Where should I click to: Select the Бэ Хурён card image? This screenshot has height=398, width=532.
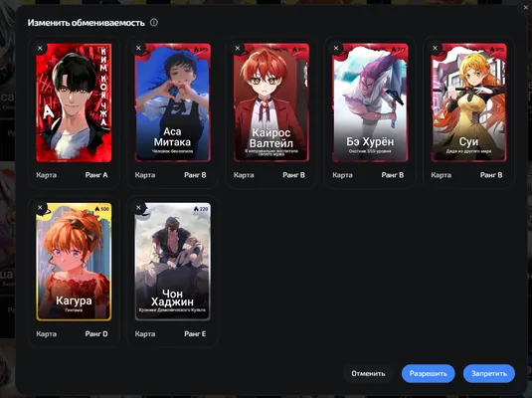point(370,102)
